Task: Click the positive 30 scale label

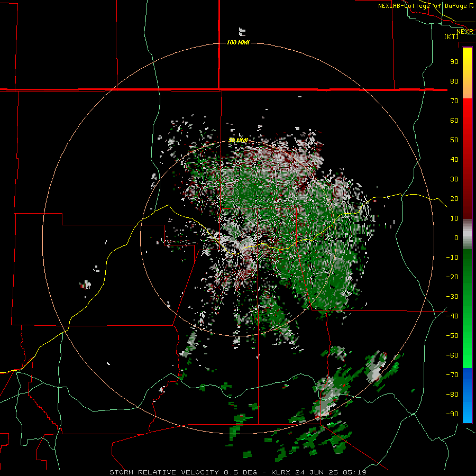Action: coord(454,179)
